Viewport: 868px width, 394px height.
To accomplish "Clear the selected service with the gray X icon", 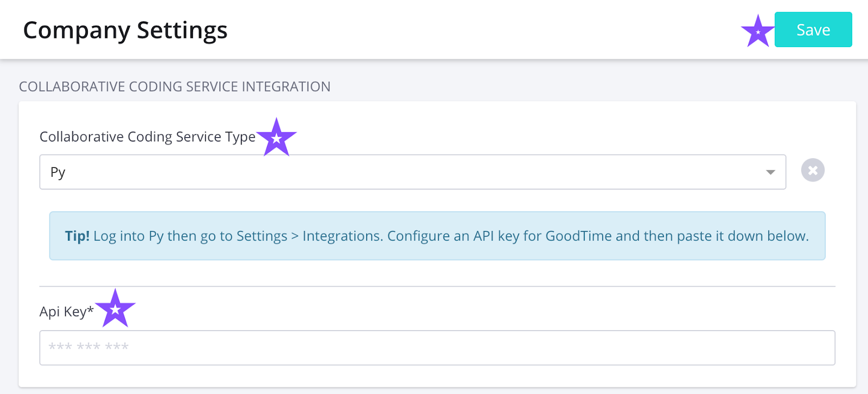I will (x=813, y=171).
